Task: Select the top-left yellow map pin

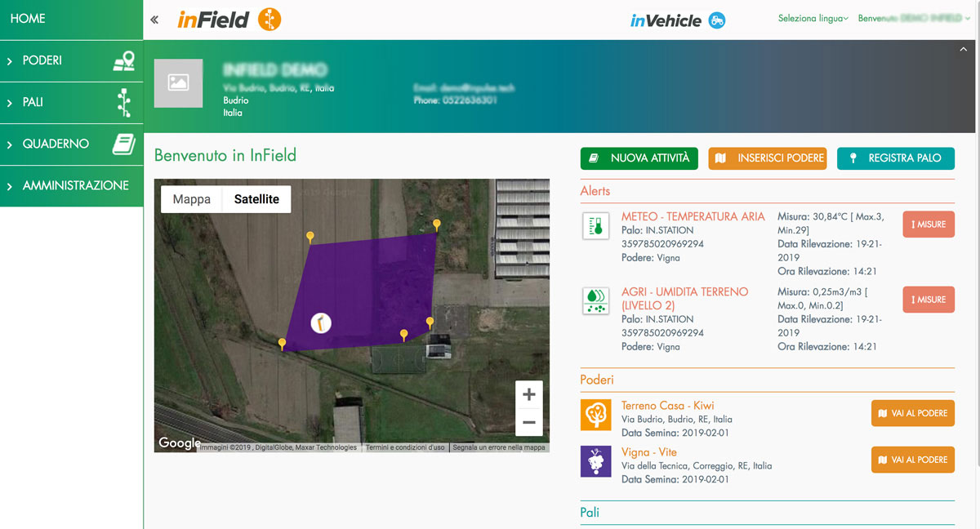Action: point(310,237)
